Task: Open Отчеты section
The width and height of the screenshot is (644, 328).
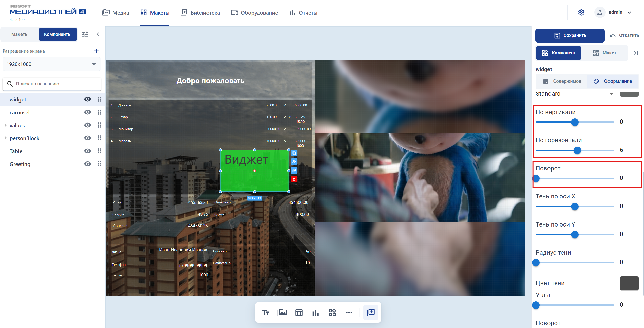Action: tap(304, 13)
